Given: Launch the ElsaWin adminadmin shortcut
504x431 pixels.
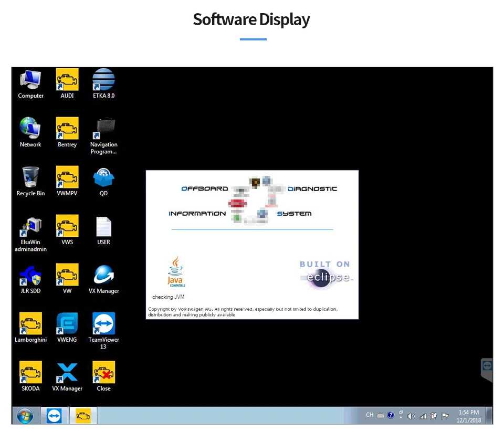Looking at the screenshot, I should tap(30, 234).
